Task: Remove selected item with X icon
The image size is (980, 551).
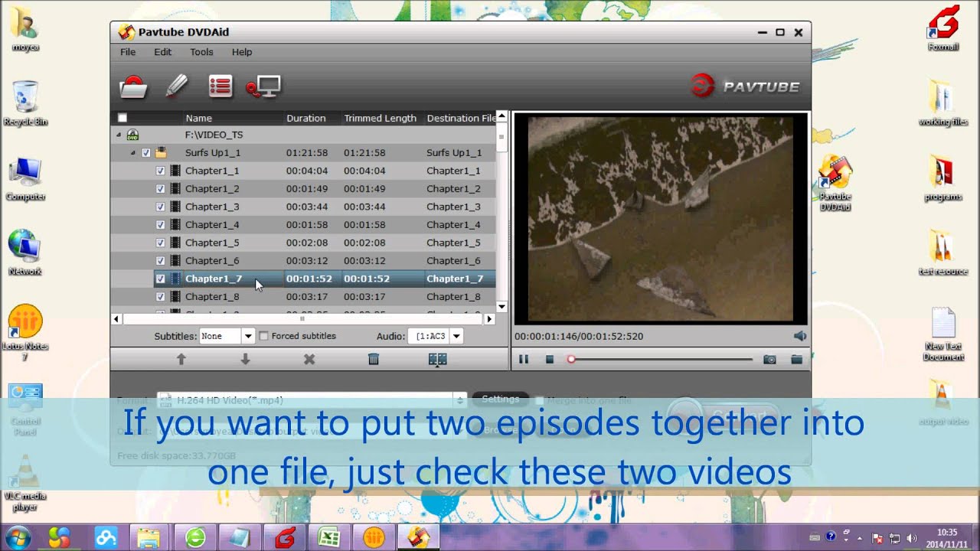Action: click(x=309, y=359)
